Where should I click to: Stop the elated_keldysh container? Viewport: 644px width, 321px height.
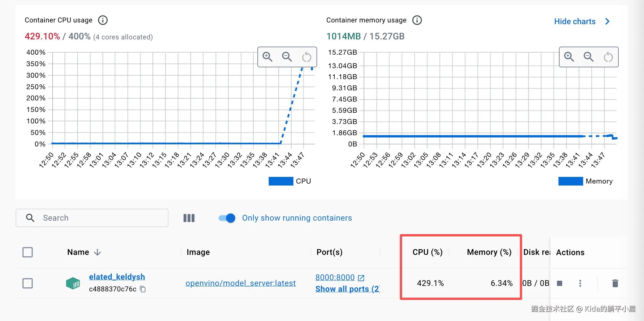(x=560, y=283)
